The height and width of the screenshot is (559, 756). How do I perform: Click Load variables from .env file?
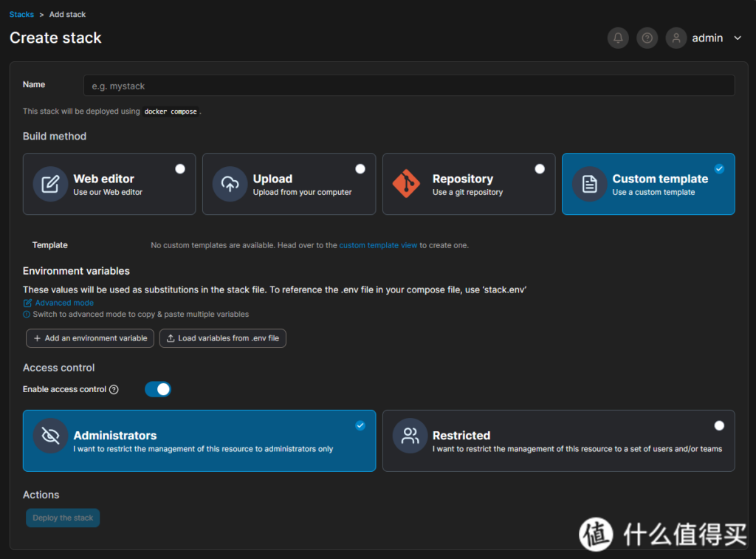[x=222, y=338]
